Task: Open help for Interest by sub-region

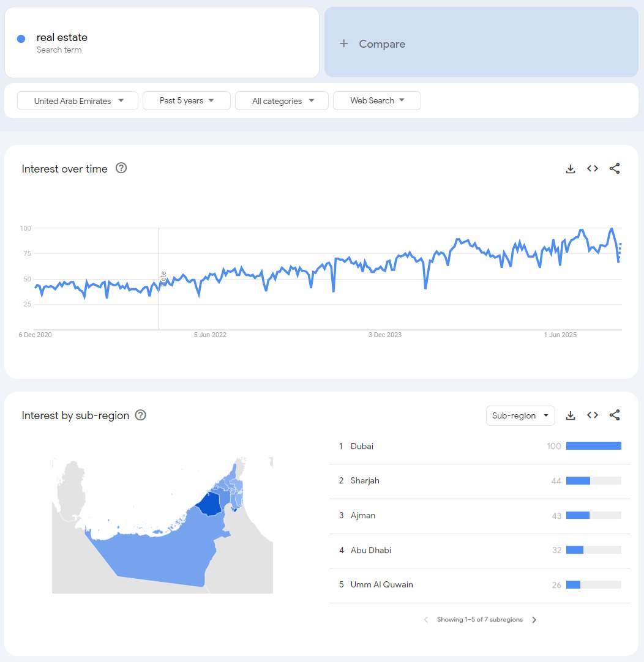Action: (x=141, y=415)
